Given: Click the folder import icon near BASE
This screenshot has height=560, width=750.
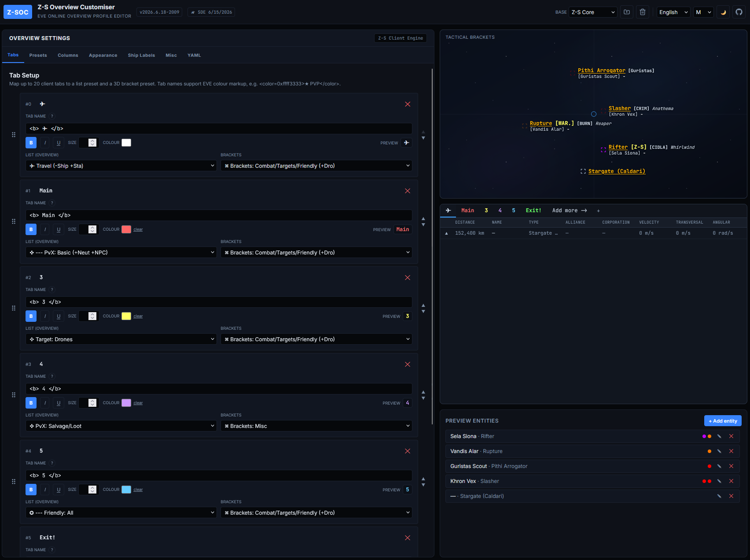Looking at the screenshot, I should (627, 12).
